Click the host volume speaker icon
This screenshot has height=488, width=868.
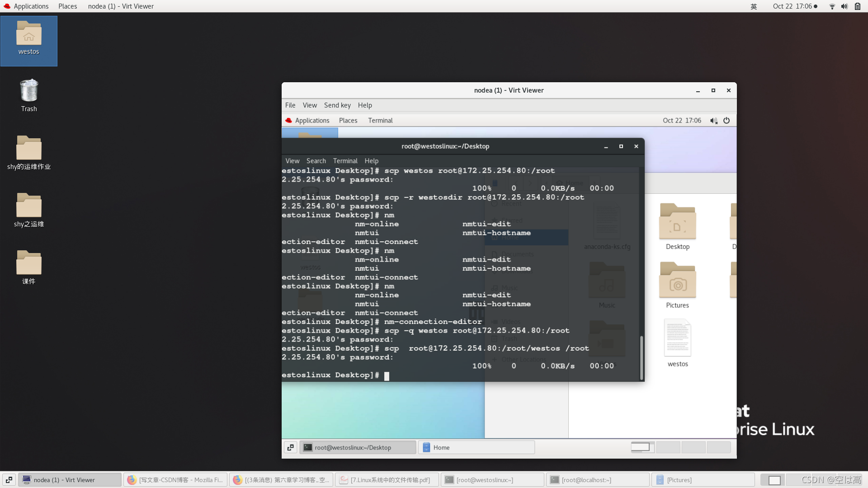[x=844, y=6]
